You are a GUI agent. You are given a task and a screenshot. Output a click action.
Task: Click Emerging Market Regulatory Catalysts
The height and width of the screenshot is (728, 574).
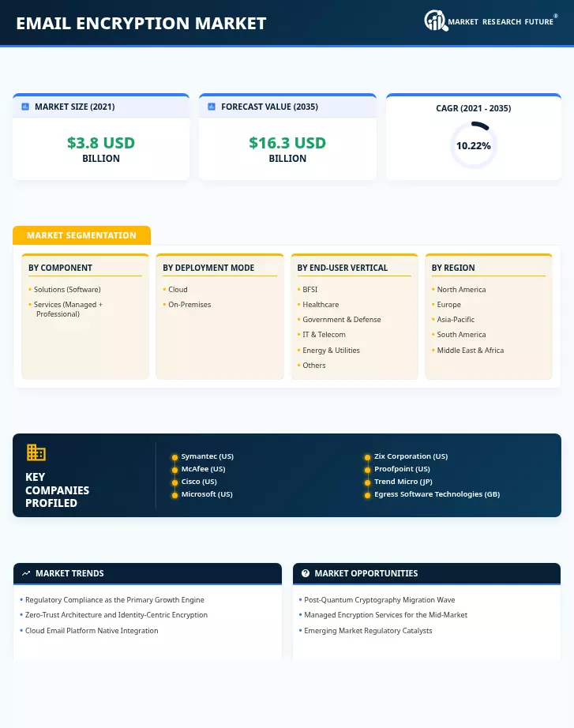click(x=368, y=631)
